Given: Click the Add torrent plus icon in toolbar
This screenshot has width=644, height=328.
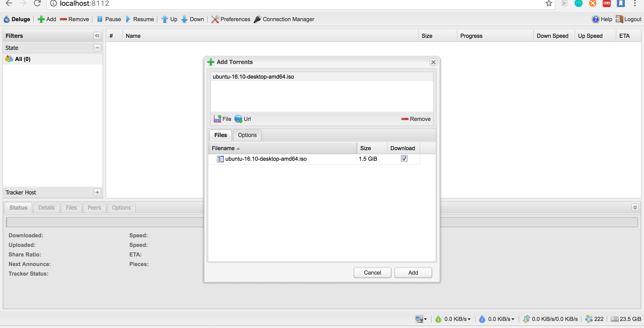Looking at the screenshot, I should point(41,19).
